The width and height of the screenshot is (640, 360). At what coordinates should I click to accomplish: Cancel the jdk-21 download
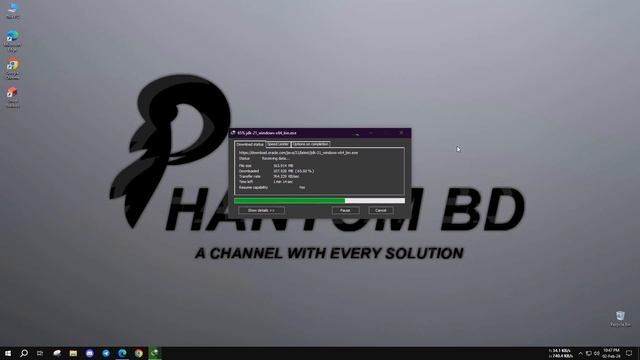coord(381,210)
